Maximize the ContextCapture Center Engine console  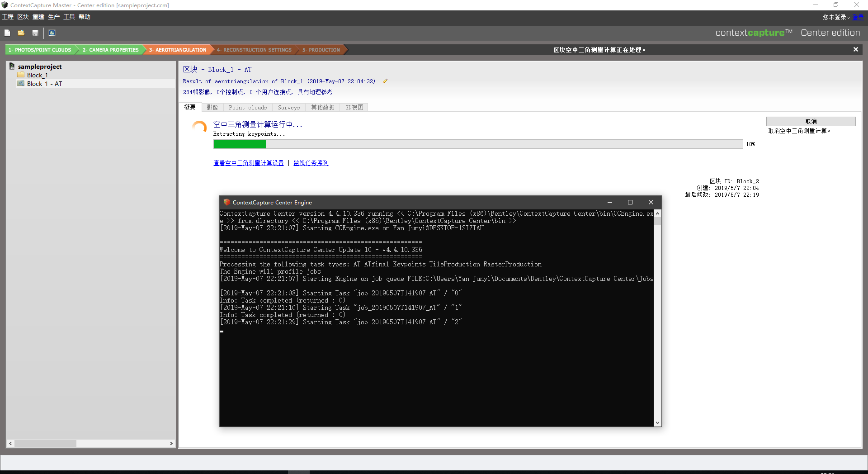click(630, 202)
